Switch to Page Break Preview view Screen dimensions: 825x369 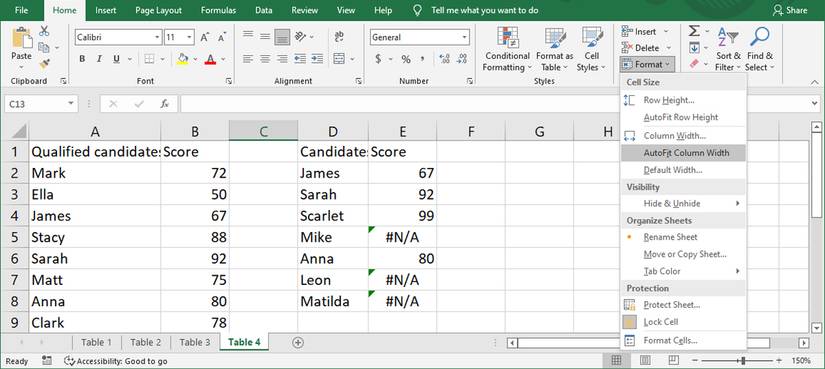673,361
